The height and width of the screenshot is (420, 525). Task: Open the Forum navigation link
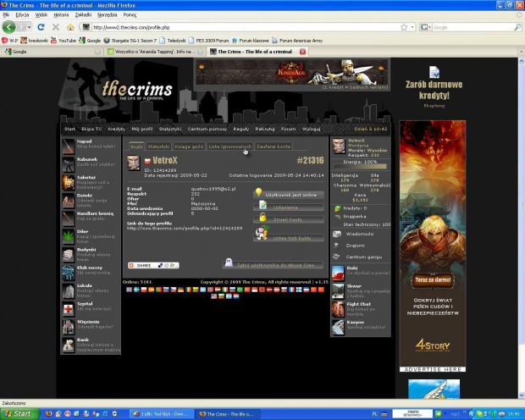[x=288, y=129]
